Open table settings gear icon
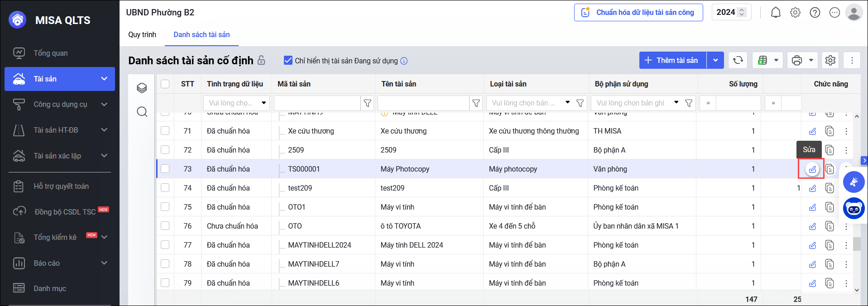Image resolution: width=868 pixels, height=306 pixels. [x=830, y=60]
